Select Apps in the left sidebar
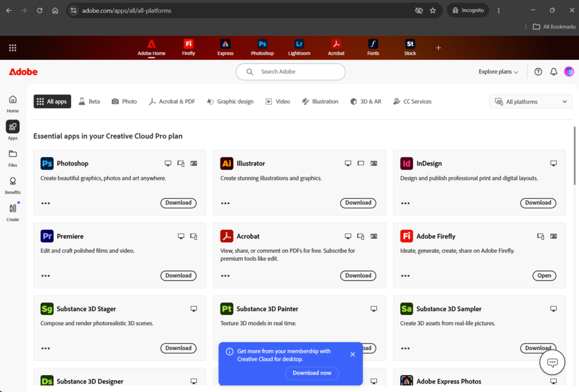 click(x=12, y=131)
